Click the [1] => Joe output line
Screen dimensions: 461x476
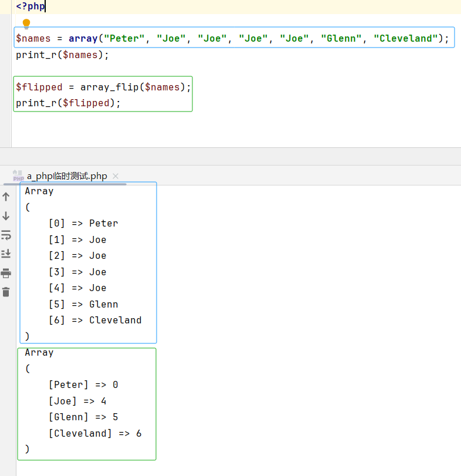point(77,240)
